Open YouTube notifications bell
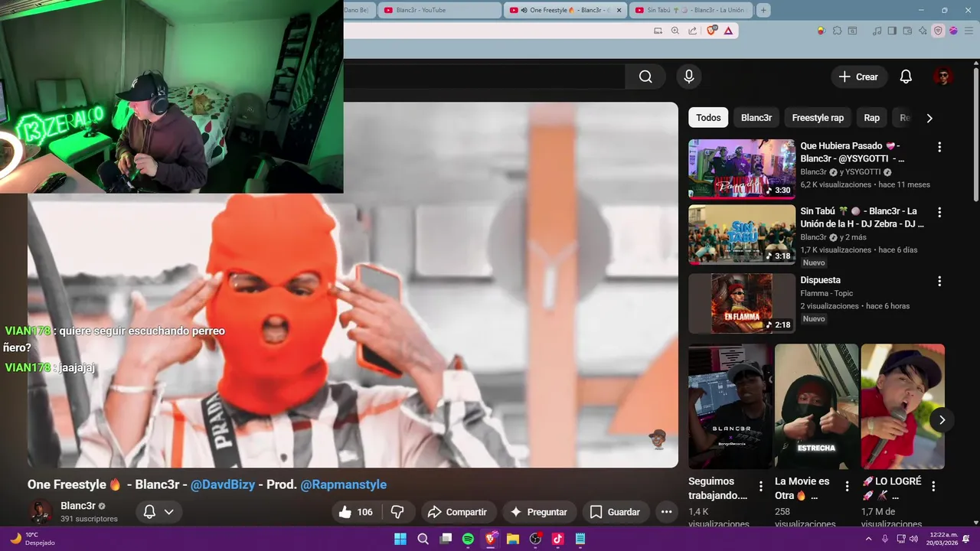This screenshot has width=980, height=551. click(906, 77)
